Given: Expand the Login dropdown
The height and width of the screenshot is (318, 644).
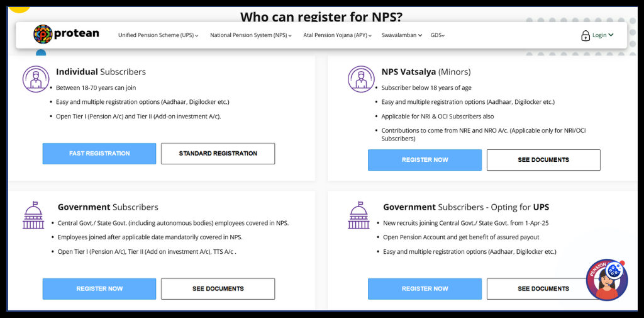Looking at the screenshot, I should (x=602, y=35).
